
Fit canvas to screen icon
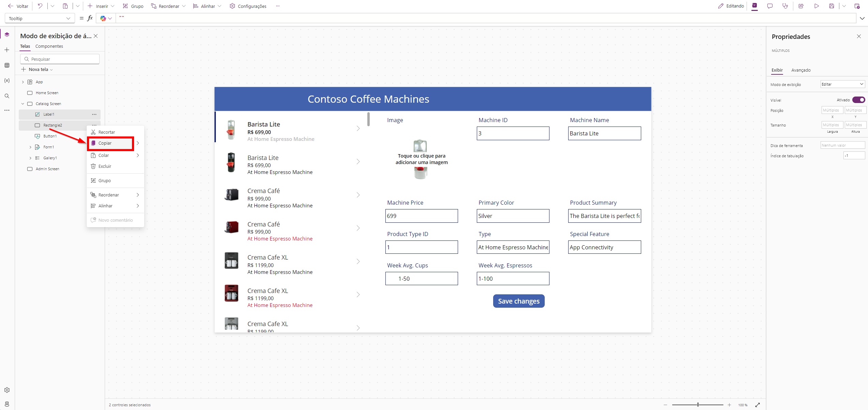click(757, 405)
